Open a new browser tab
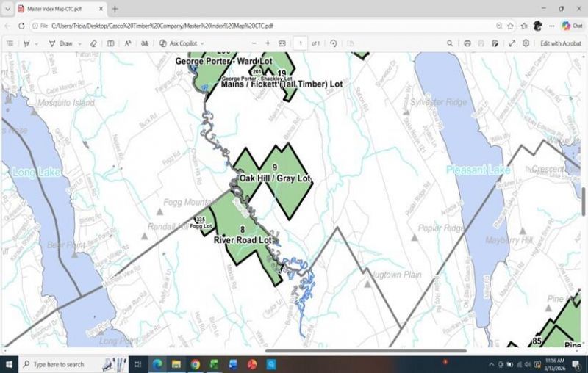The image size is (588, 373). 115,9
